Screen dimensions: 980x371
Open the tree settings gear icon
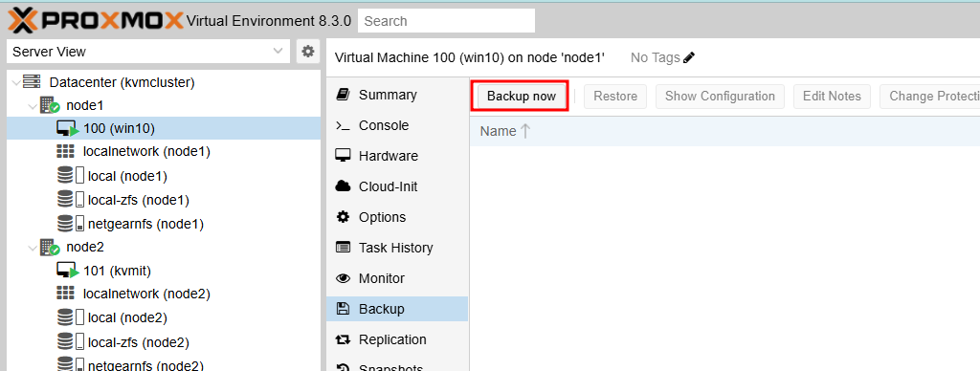tap(307, 52)
